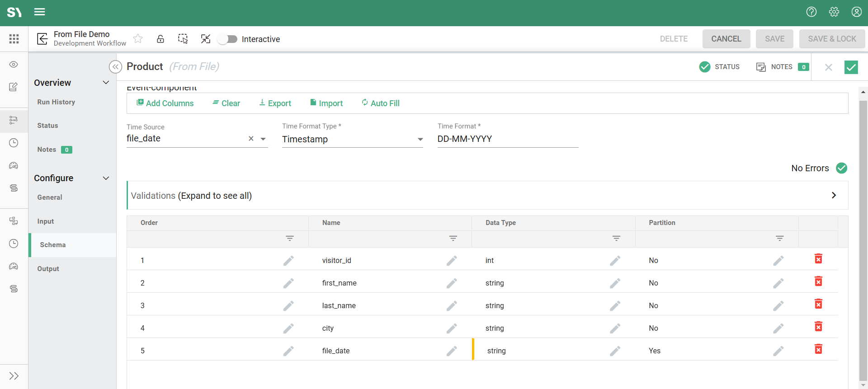Open Run History in the sidebar

[56, 102]
